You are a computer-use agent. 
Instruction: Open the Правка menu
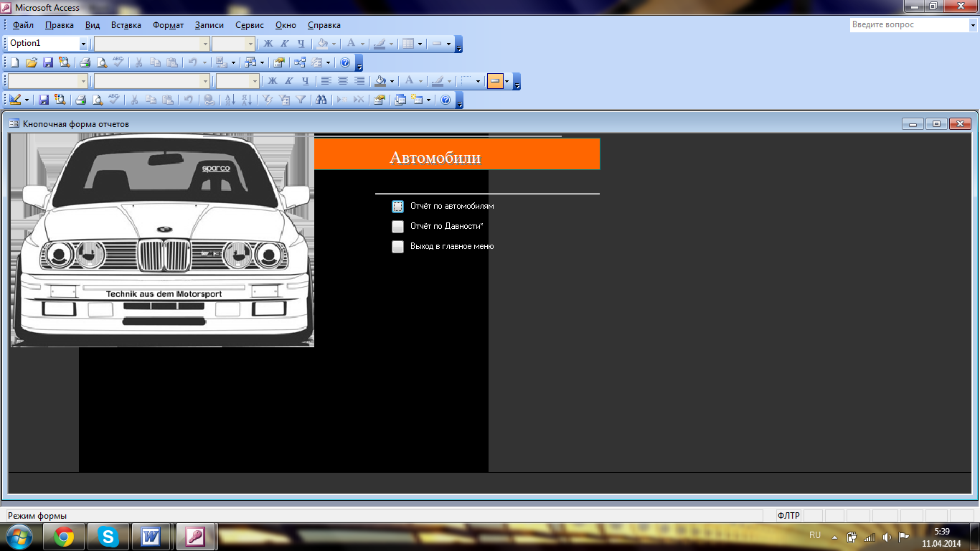coord(59,25)
